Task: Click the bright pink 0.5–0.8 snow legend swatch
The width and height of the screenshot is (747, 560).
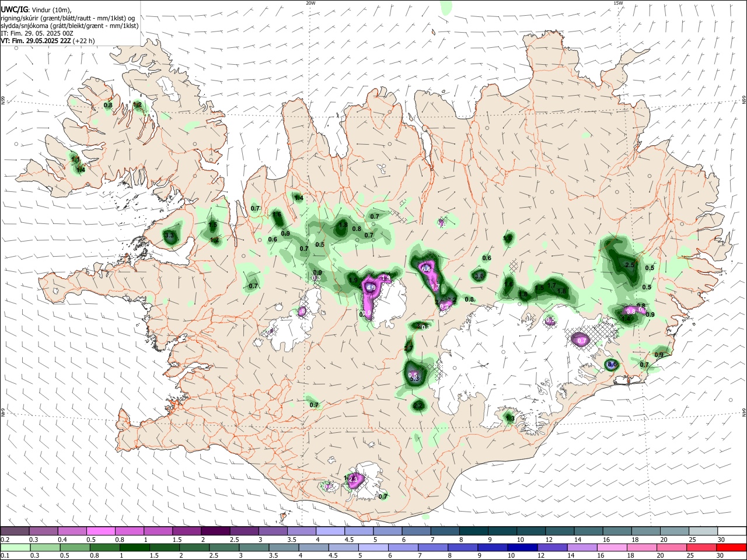Action: click(100, 531)
